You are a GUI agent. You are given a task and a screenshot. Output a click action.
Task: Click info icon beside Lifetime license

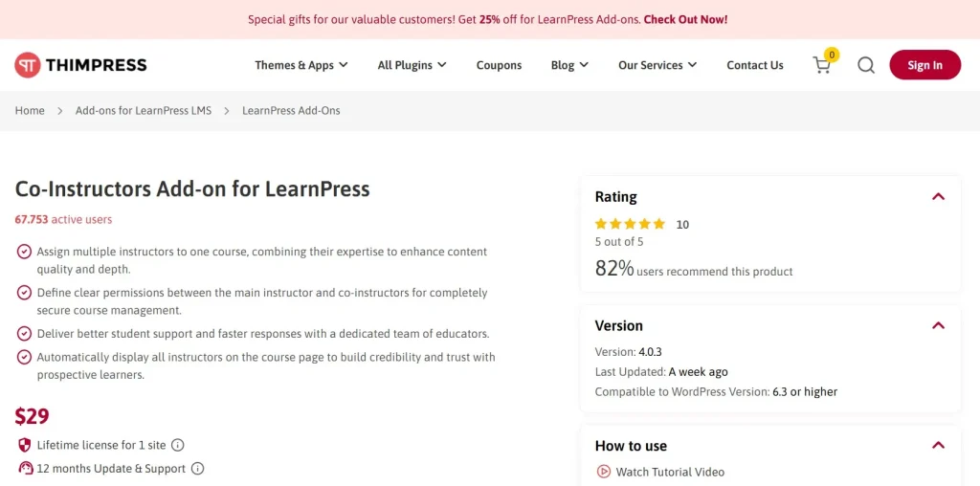[x=177, y=446]
